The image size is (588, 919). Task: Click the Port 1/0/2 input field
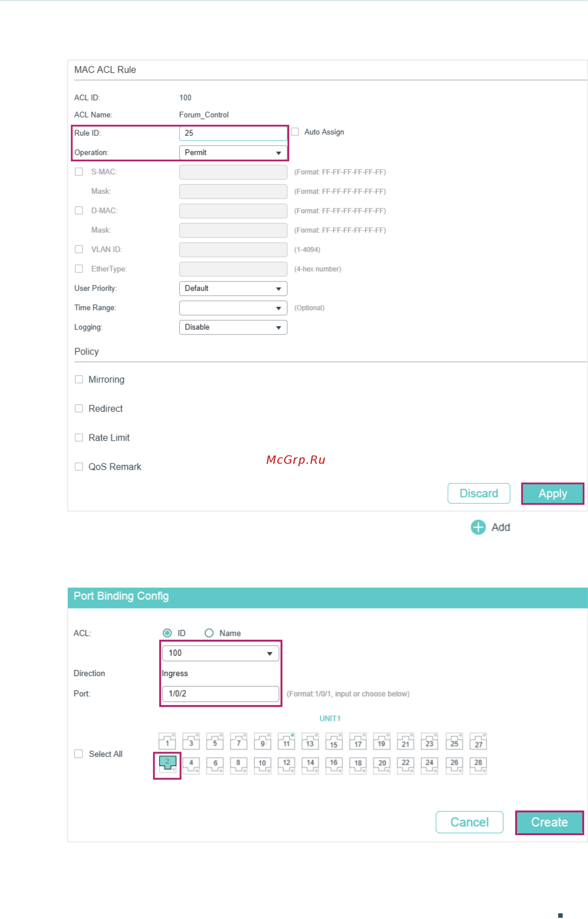coord(221,694)
